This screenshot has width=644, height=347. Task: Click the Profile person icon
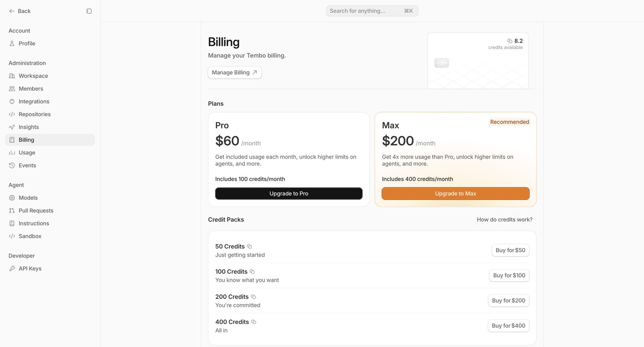pyautogui.click(x=12, y=43)
